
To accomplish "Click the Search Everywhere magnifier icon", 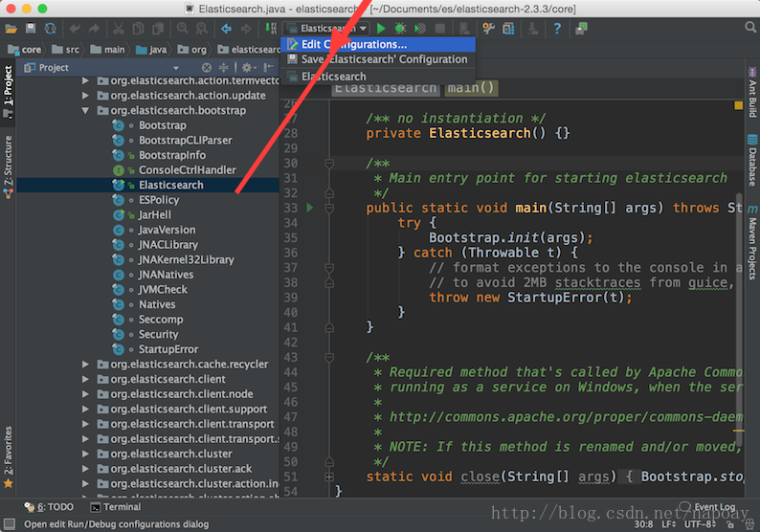I will point(750,28).
